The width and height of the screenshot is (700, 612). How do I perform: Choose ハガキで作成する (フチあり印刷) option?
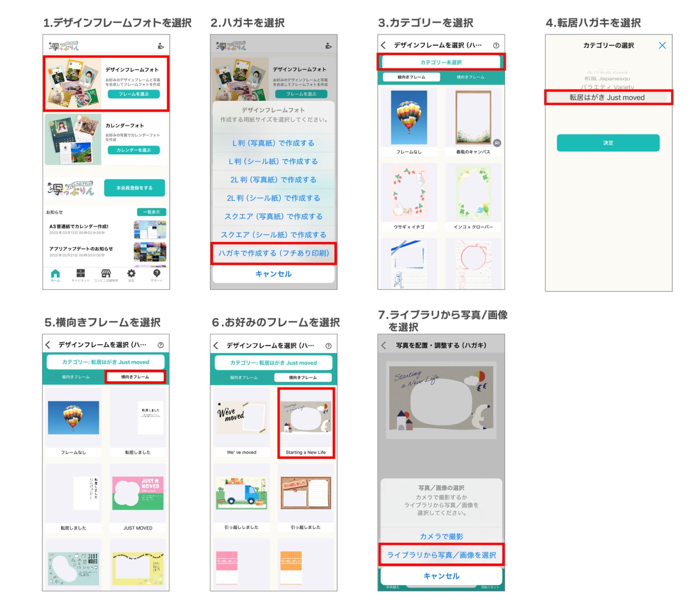(273, 253)
